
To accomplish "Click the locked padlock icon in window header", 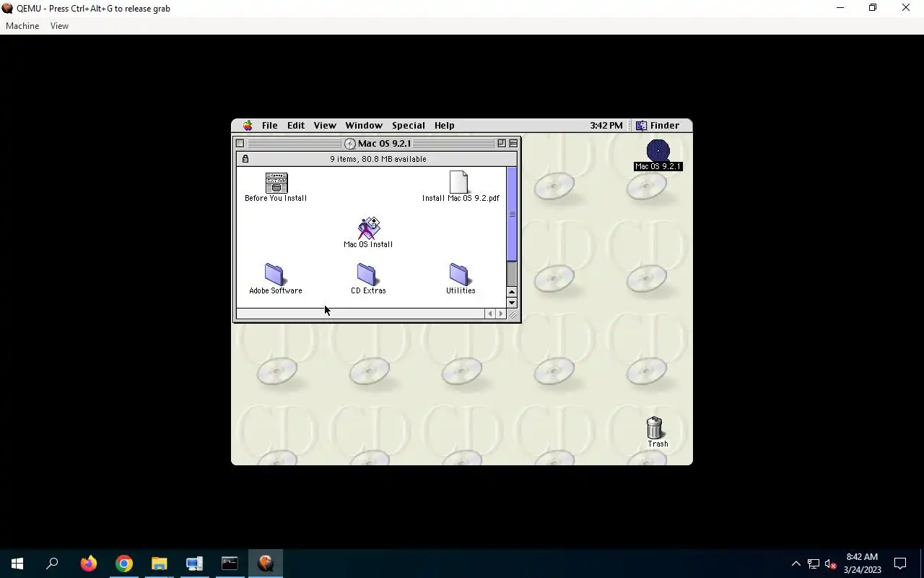I will pos(245,159).
